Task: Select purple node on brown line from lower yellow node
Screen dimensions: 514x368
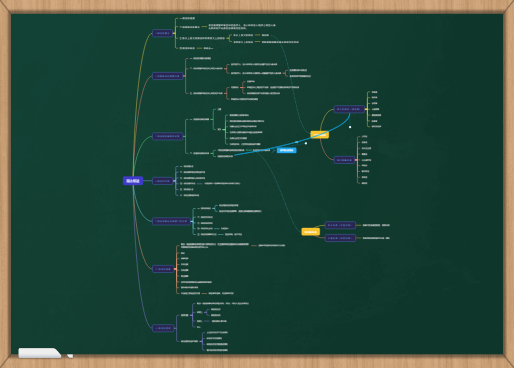Action: 340,238
